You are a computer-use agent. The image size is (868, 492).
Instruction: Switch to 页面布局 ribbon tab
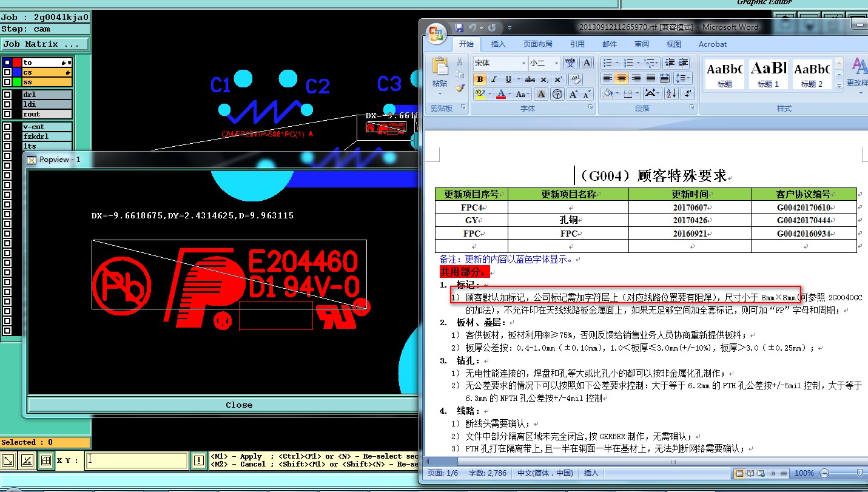point(538,44)
